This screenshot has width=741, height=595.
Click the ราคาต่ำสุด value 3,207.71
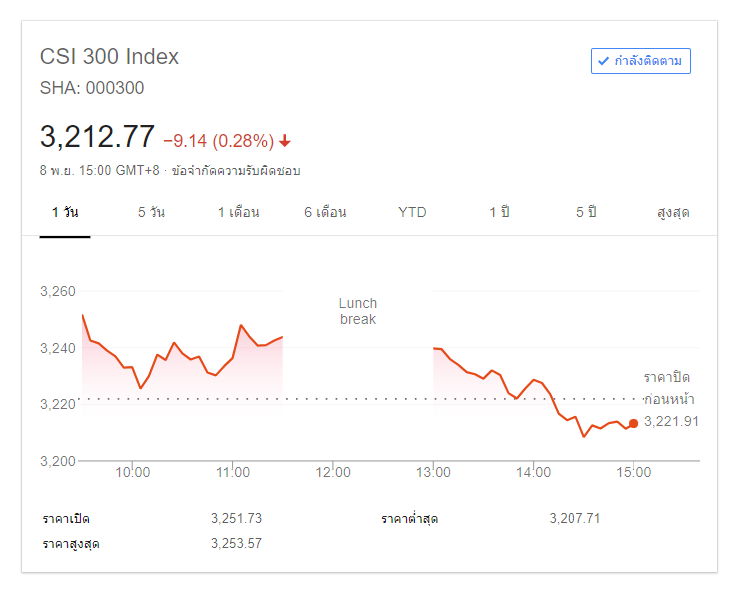click(575, 518)
